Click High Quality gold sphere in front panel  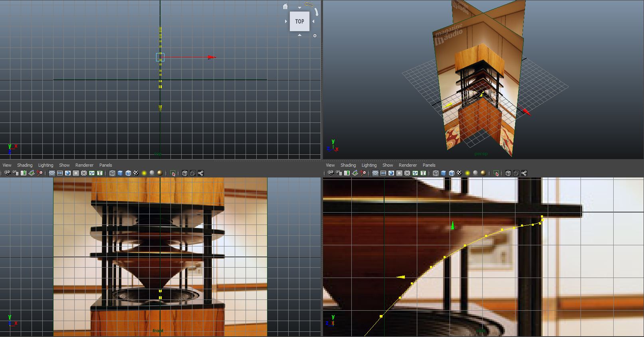(x=160, y=173)
